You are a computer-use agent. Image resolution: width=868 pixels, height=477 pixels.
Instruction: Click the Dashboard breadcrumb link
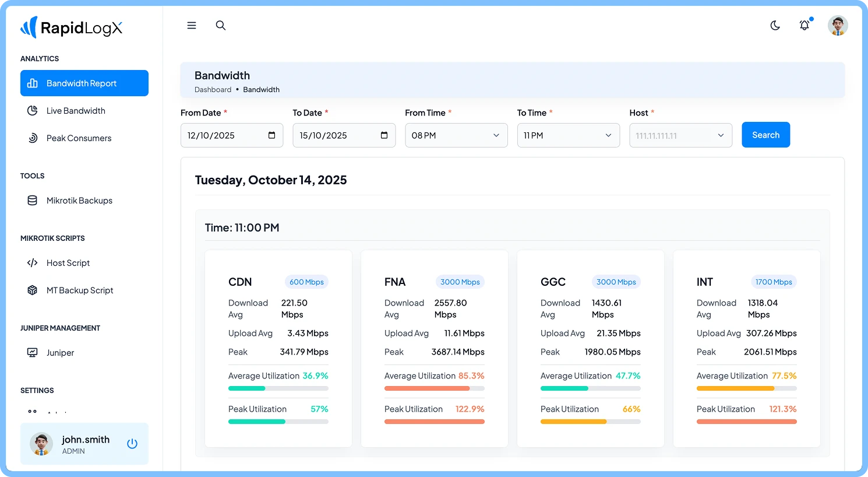click(213, 90)
